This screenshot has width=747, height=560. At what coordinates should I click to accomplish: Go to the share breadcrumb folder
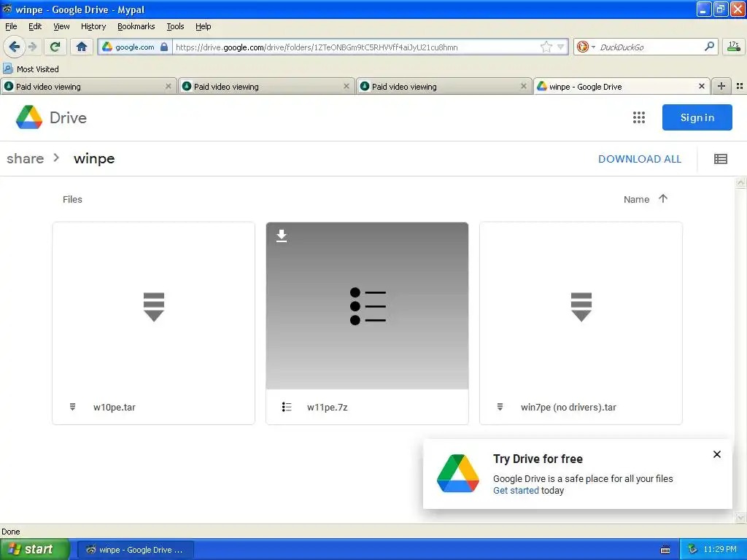pyautogui.click(x=26, y=158)
